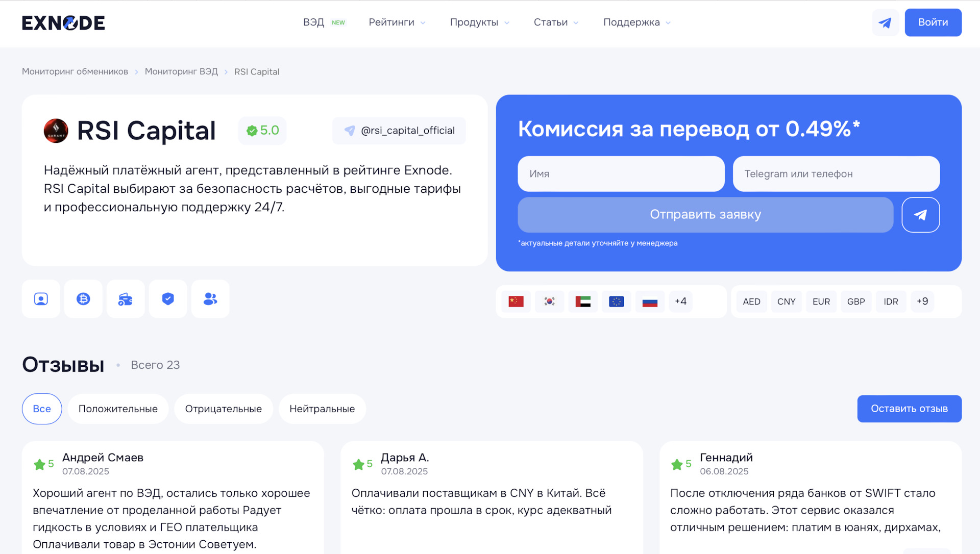Click the paper plane submit icon on the blue form

click(x=921, y=215)
